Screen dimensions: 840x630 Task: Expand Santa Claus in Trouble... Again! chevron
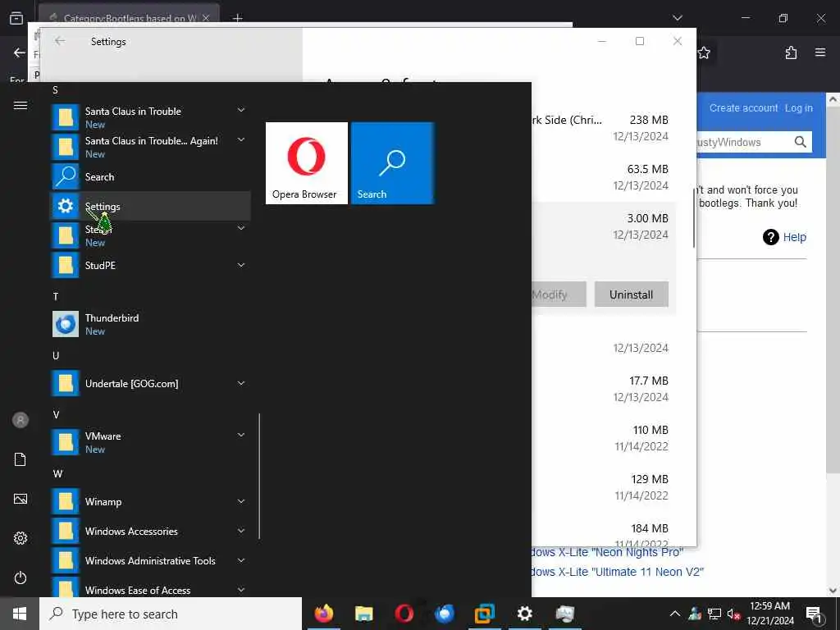[x=241, y=139]
